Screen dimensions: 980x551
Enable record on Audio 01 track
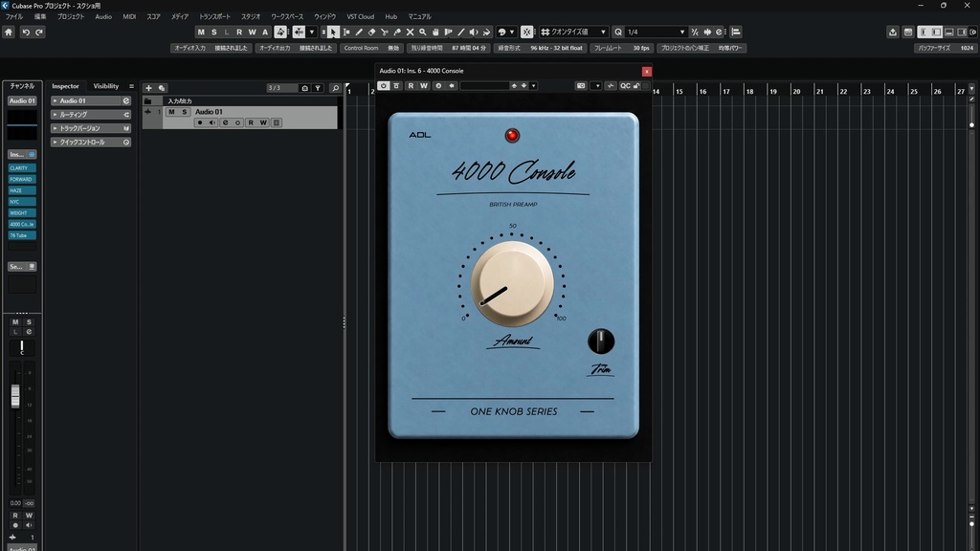pyautogui.click(x=200, y=123)
